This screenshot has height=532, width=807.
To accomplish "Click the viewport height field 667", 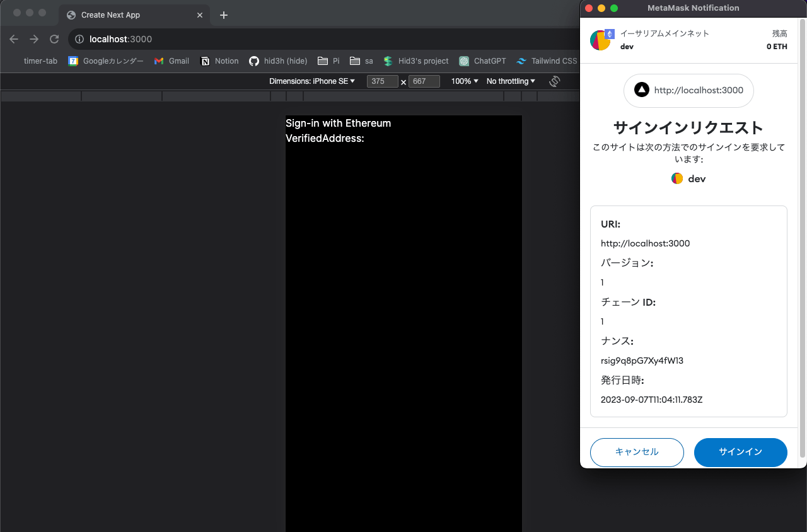I will (424, 81).
